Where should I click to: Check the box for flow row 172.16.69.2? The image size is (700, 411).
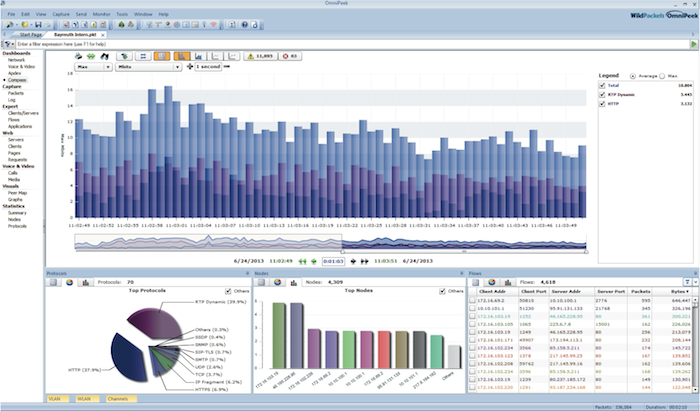[x=472, y=301]
